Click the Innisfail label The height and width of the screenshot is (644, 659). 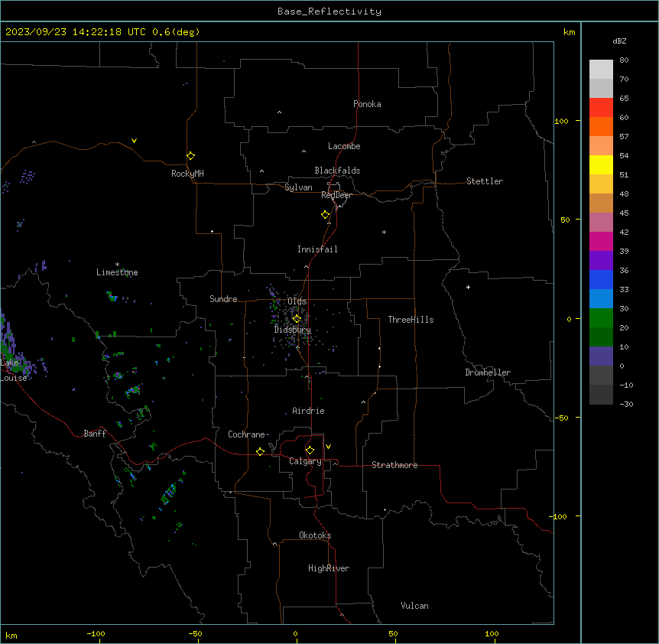[317, 249]
